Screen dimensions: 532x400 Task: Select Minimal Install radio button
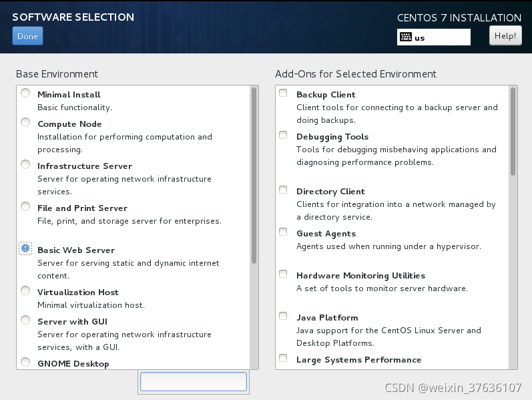pos(25,93)
